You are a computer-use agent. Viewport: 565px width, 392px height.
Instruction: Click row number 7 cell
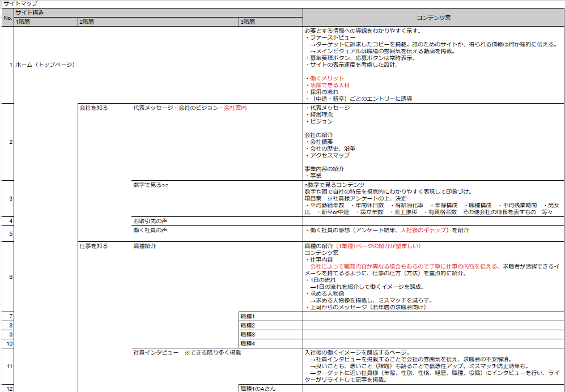click(x=8, y=316)
